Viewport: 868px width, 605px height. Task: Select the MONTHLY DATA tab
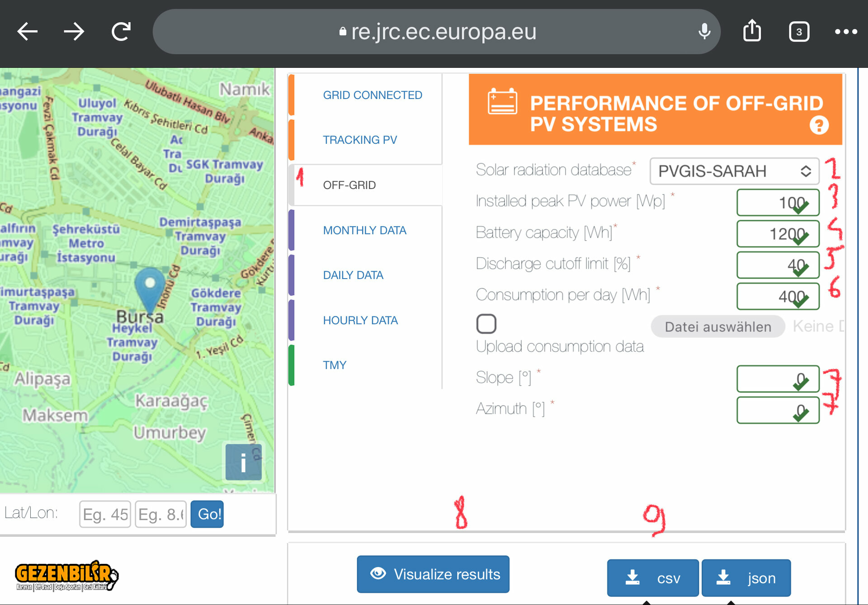click(x=364, y=230)
